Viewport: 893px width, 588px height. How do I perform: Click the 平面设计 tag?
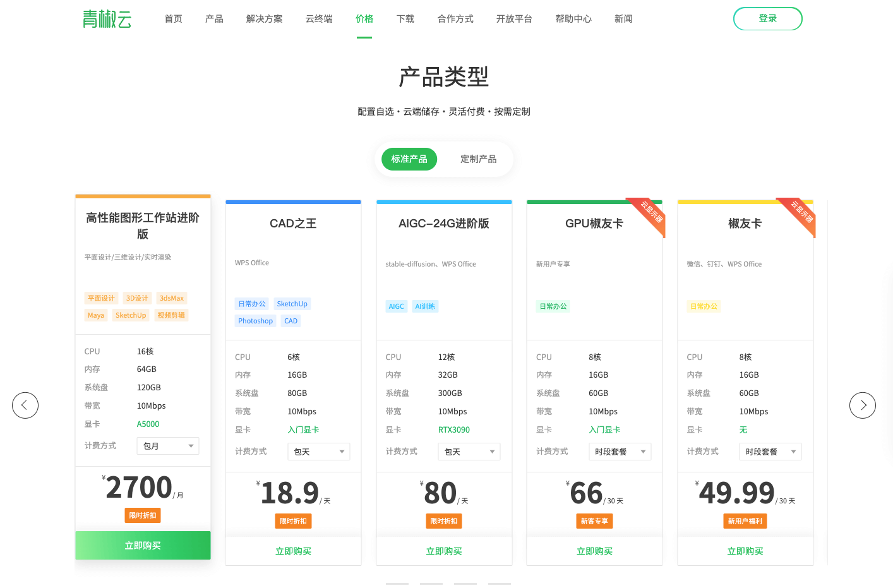tap(101, 298)
